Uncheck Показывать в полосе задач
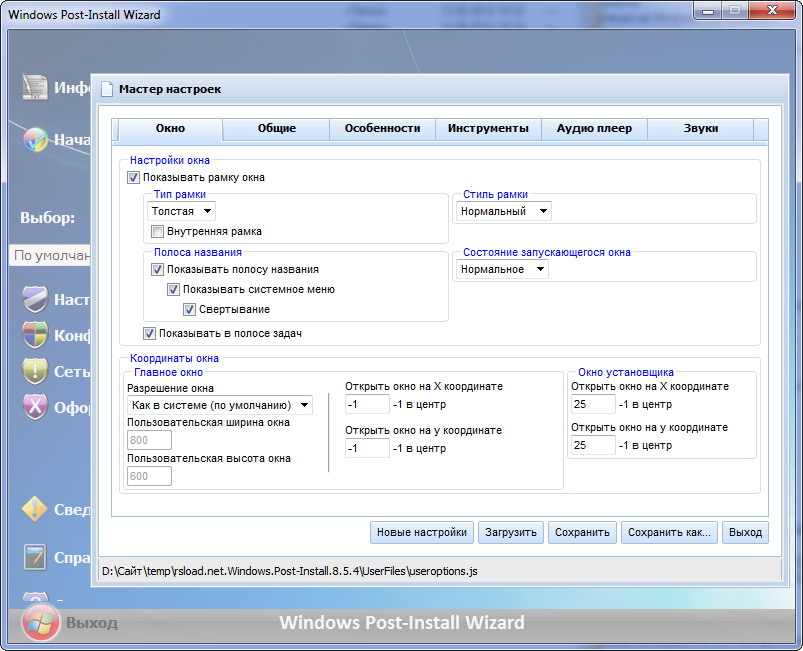Screen dimensions: 803x651 [x=149, y=333]
